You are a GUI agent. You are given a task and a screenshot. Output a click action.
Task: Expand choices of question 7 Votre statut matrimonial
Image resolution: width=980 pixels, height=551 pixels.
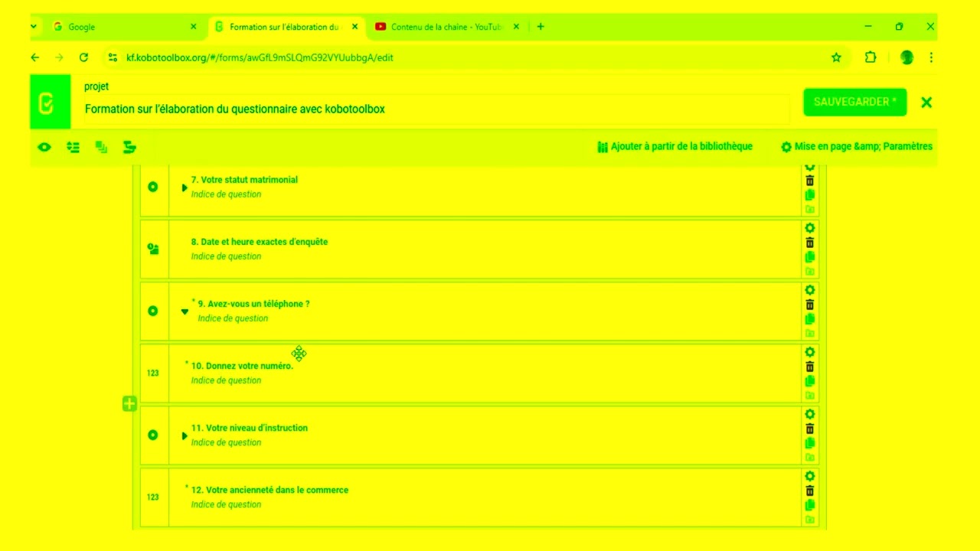[x=185, y=187]
